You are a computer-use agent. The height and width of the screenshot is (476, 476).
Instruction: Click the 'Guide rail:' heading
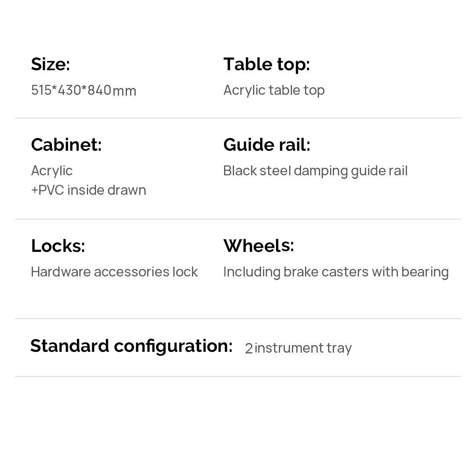(x=267, y=145)
